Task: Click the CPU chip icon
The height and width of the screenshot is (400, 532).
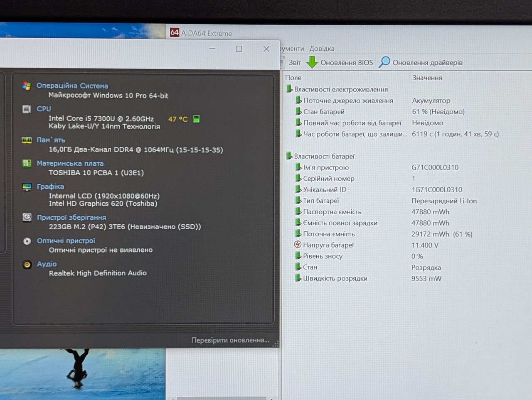Action: [x=27, y=109]
